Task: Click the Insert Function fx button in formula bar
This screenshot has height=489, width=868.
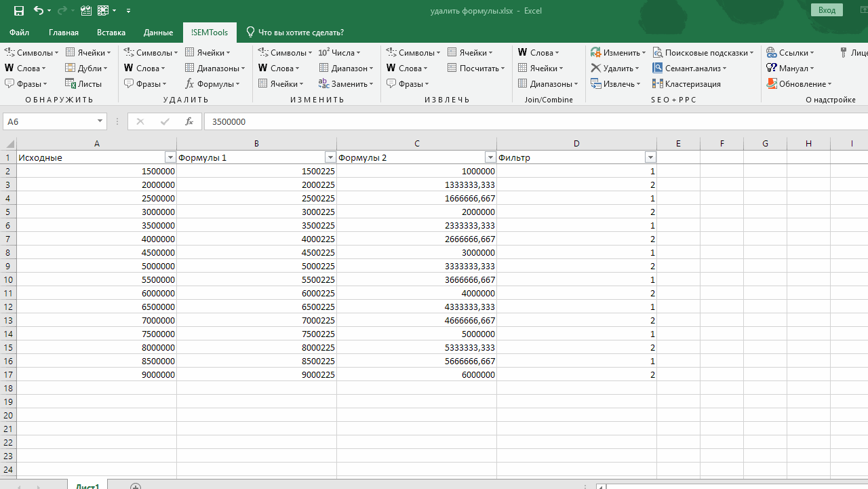Action: click(x=189, y=121)
